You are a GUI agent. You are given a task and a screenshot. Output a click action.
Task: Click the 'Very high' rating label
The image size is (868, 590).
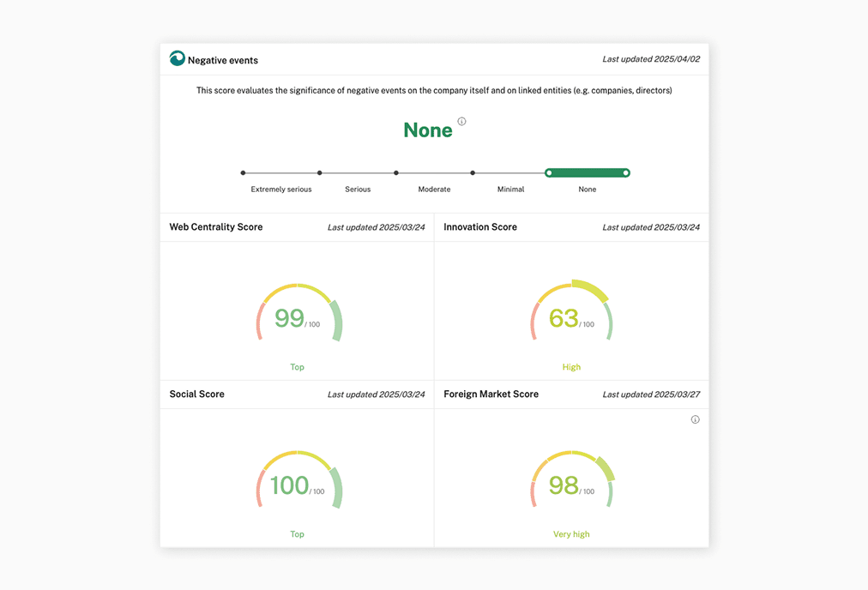[571, 534]
